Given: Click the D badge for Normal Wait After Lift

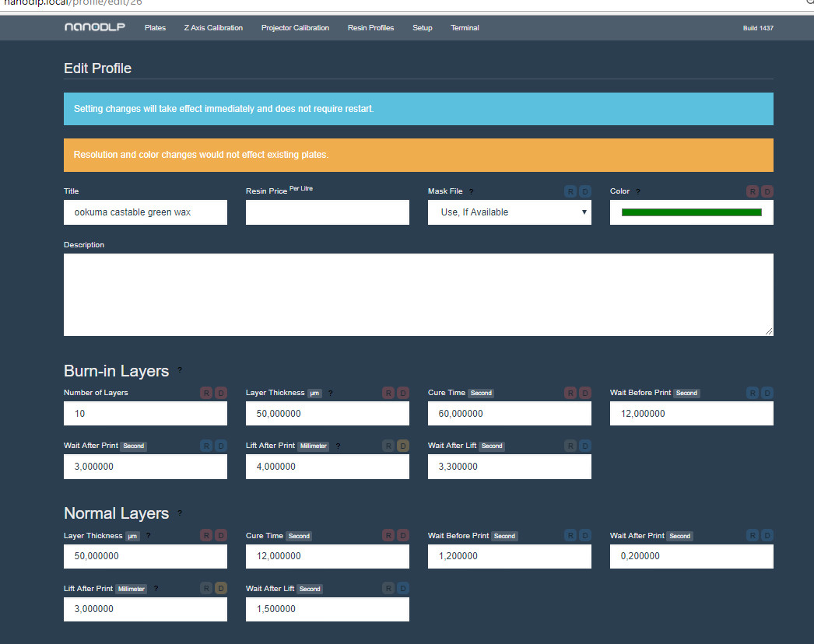Looking at the screenshot, I should 403,588.
